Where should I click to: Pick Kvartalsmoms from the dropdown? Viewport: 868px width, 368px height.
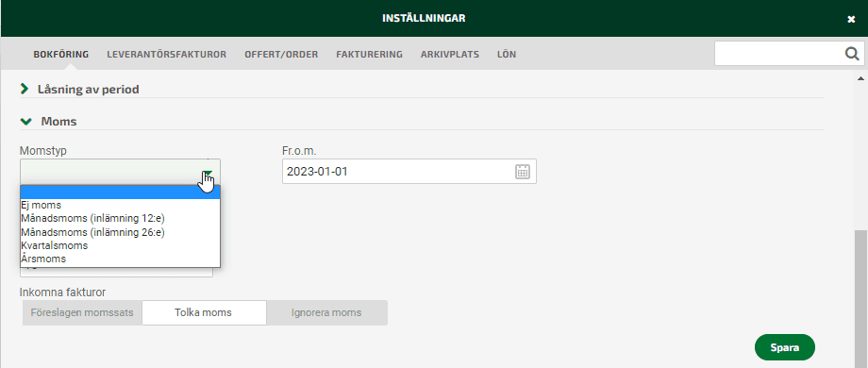point(120,245)
